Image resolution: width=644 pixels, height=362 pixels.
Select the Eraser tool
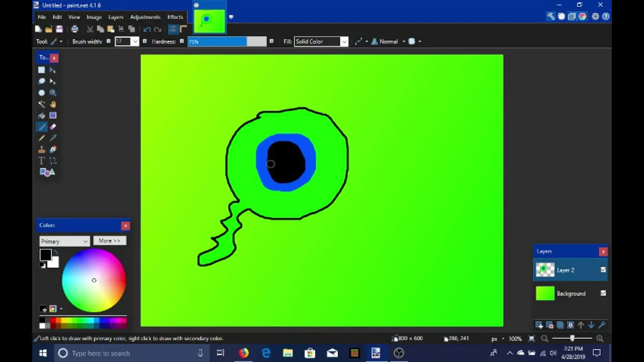point(53,127)
